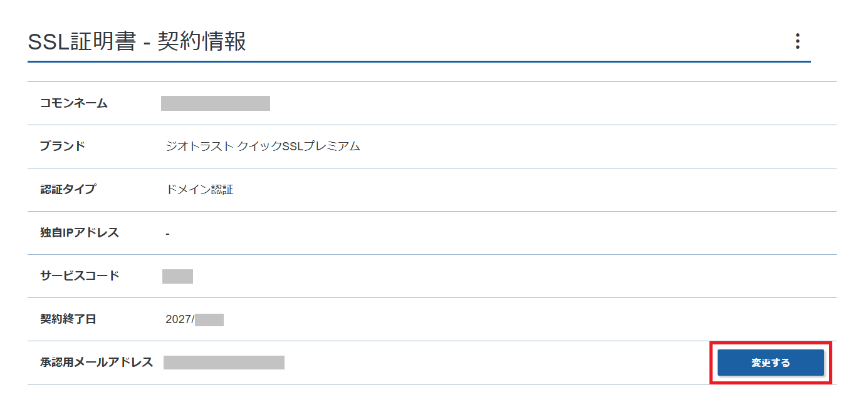Click the SSL証明書 part of the heading
The image size is (868, 397).
tap(81, 41)
